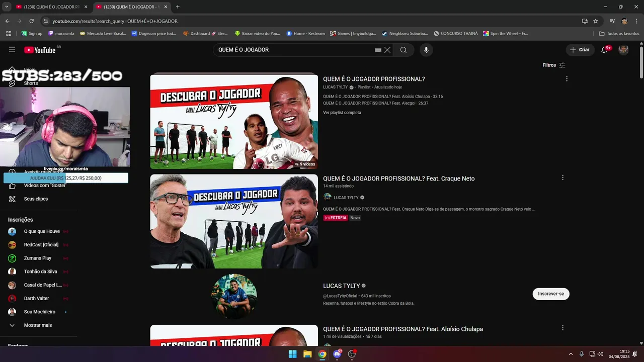The image size is (644, 362).
Task: Open OBS Studio from the taskbar
Action: [x=352, y=354]
